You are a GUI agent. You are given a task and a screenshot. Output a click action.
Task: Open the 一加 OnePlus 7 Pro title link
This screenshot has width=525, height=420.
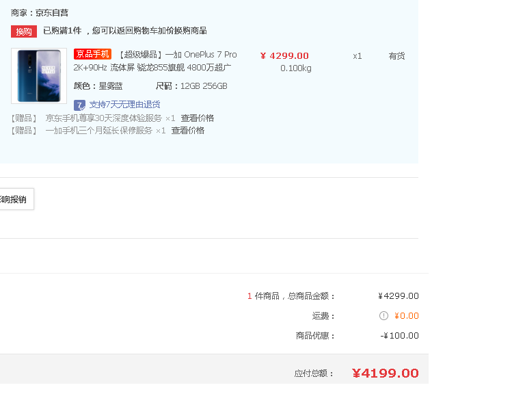tap(155, 61)
